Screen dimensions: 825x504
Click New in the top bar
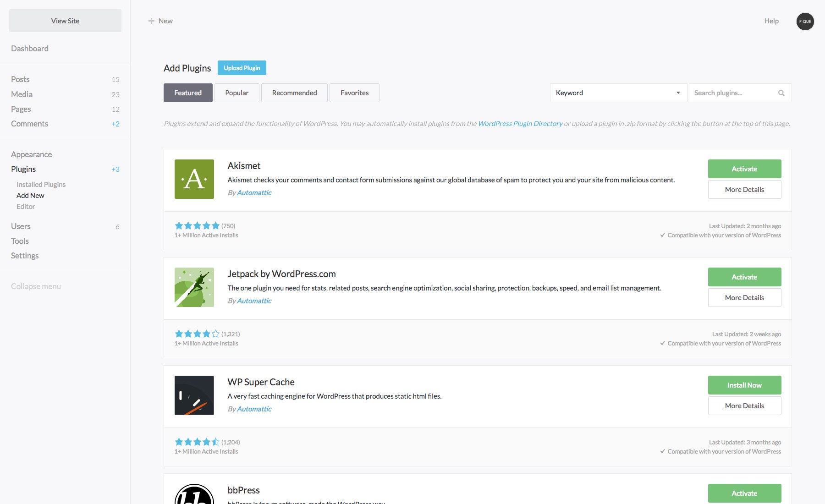[165, 21]
